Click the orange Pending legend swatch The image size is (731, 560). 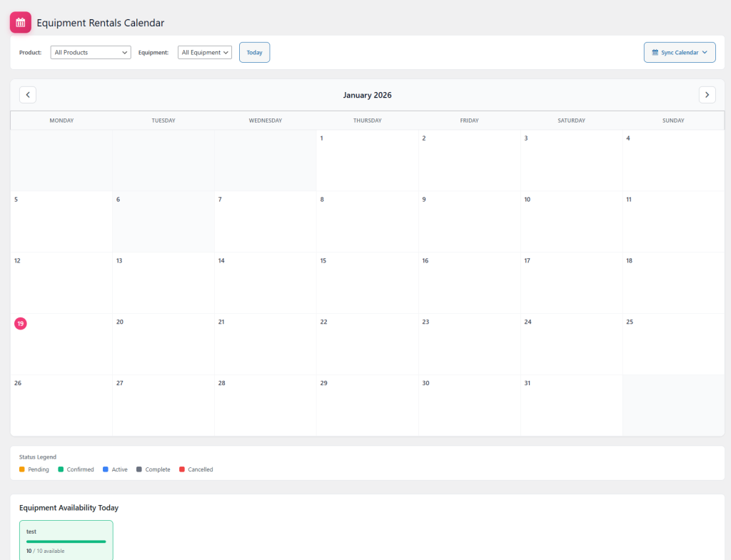pos(22,469)
